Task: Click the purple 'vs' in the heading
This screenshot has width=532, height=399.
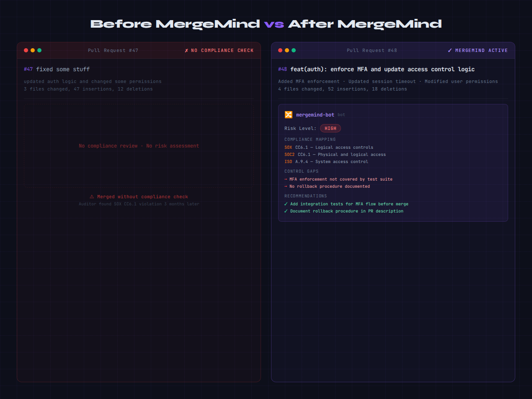Action: (x=274, y=24)
